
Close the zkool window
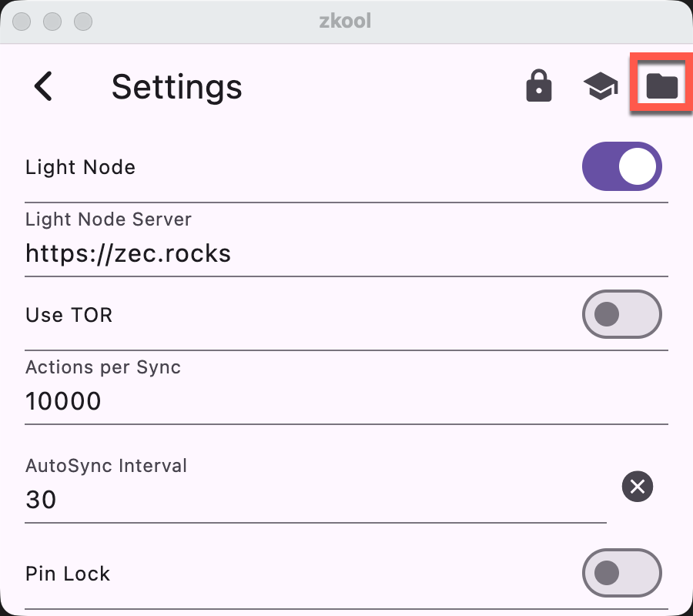22,21
